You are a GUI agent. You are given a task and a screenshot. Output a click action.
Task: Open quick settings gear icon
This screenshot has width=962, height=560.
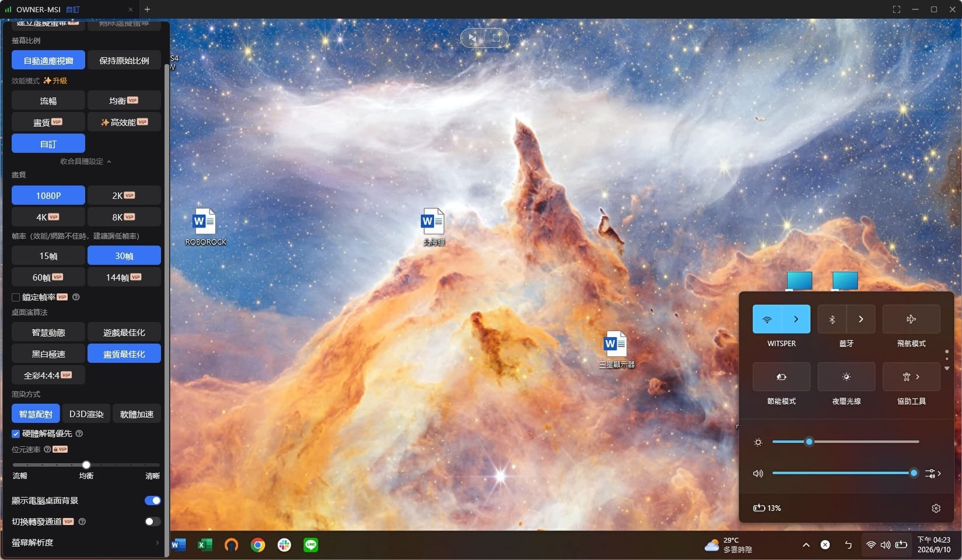pyautogui.click(x=936, y=508)
